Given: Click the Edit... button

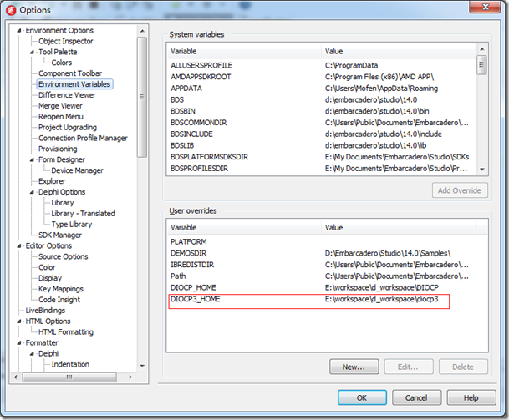Looking at the screenshot, I should (409, 367).
